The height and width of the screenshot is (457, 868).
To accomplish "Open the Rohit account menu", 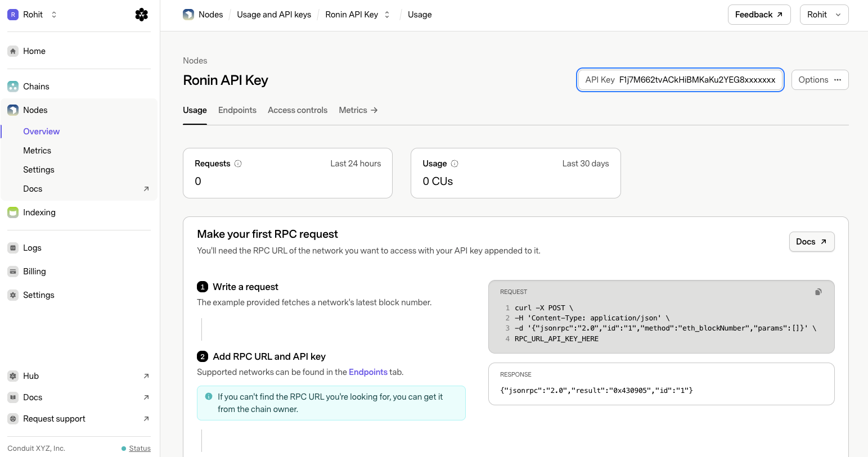I will 824,15.
